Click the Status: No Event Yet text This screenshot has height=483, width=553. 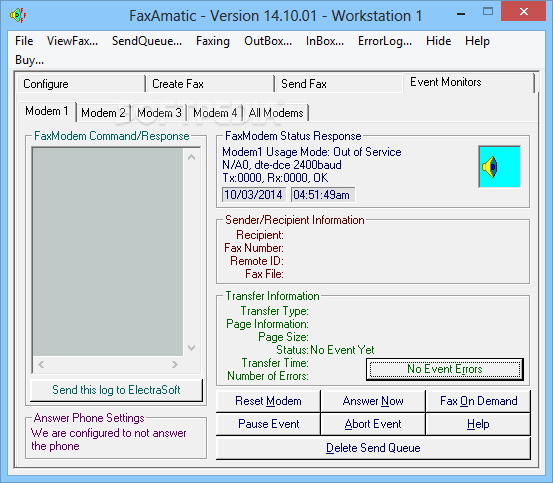(x=325, y=350)
